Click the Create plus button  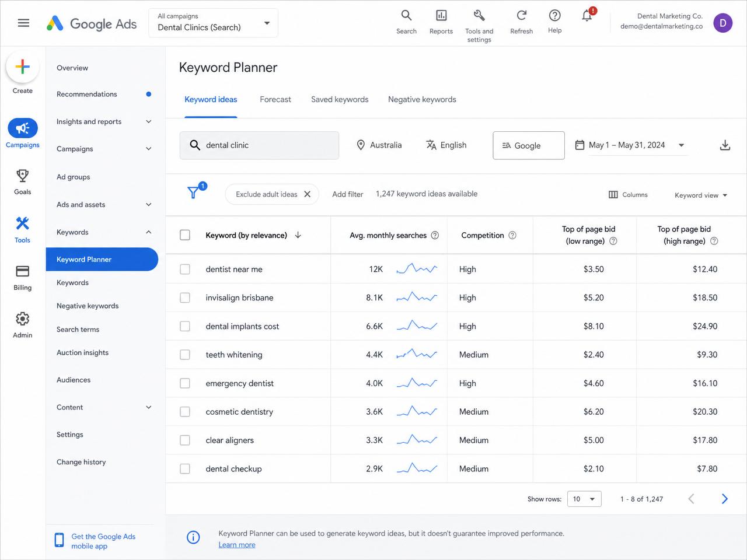tap(23, 67)
